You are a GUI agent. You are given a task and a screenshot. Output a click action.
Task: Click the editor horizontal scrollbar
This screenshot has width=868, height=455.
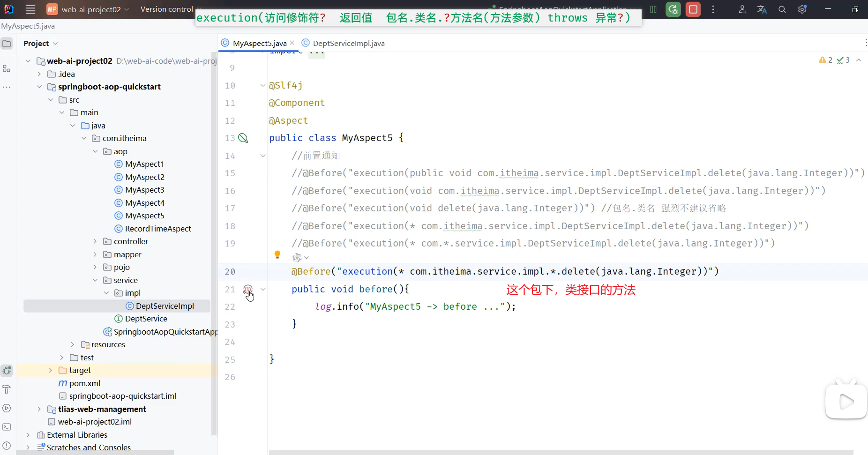point(561,452)
